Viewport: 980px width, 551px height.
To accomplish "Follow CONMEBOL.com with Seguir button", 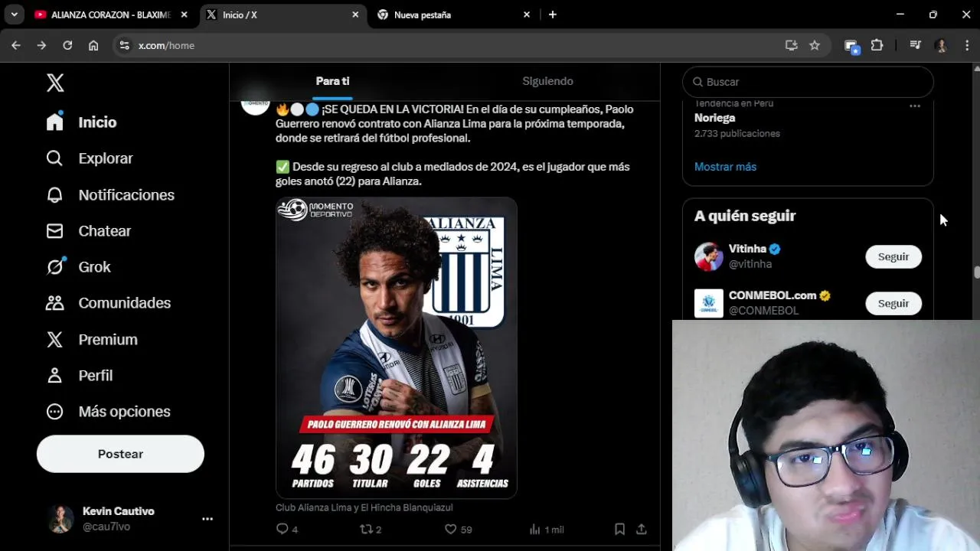I will point(893,304).
